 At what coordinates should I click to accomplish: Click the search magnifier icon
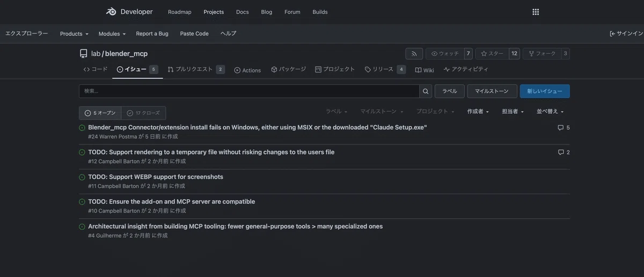(x=426, y=91)
